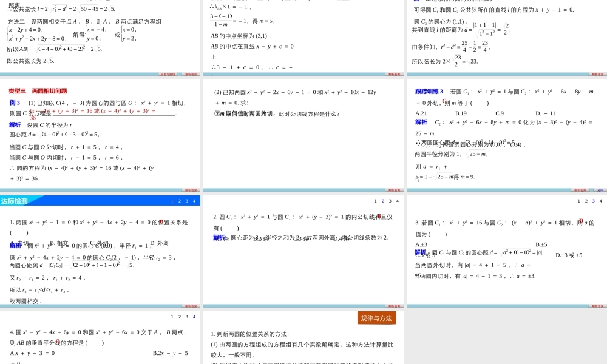Click 解析答案 on the 内公切线 question 2 slide
This screenshot has width=607, height=364.
click(x=394, y=306)
